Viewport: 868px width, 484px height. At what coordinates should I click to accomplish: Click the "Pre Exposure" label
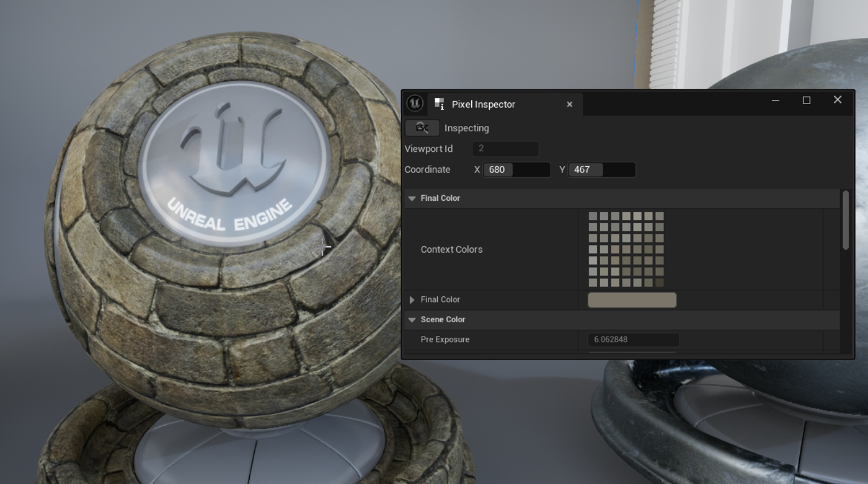tap(445, 340)
